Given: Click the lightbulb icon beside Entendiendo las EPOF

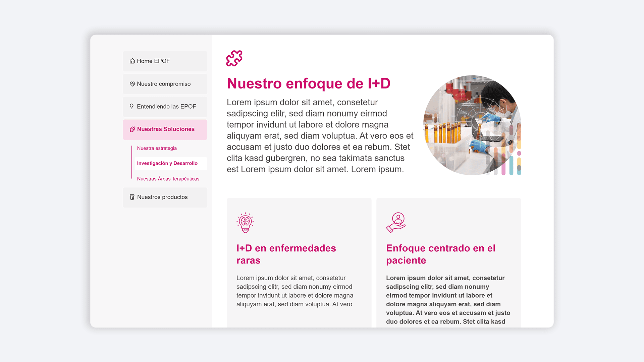Looking at the screenshot, I should [x=132, y=106].
